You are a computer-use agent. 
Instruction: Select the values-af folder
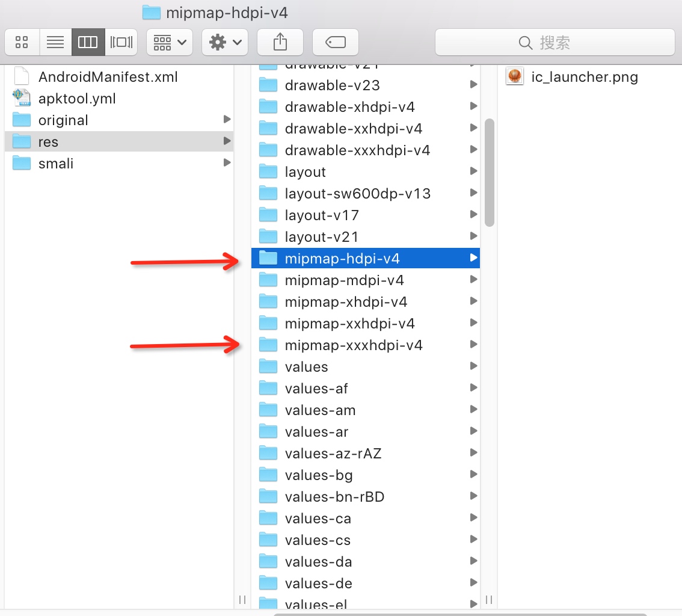tap(366, 388)
